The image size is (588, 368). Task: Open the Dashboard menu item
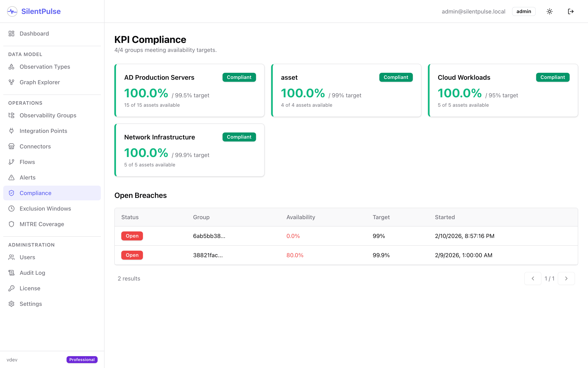(52, 34)
